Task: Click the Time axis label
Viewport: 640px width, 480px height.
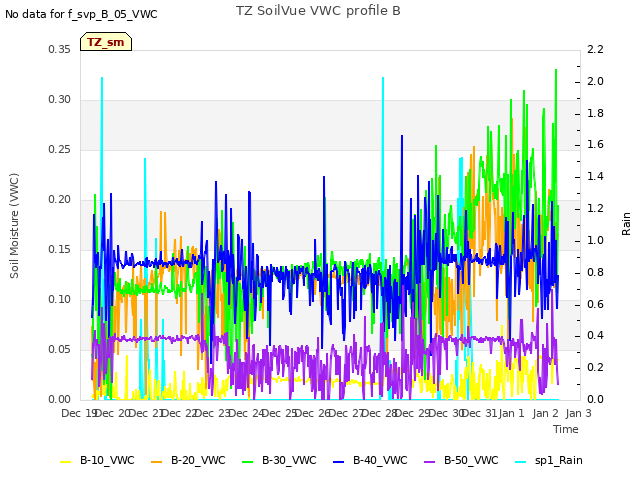Action: 566,429
